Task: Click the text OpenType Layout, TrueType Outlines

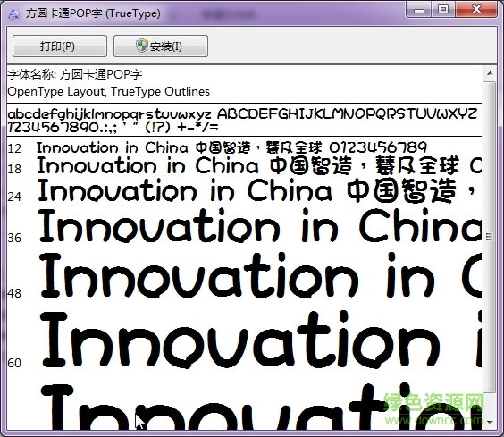Action: [109, 92]
